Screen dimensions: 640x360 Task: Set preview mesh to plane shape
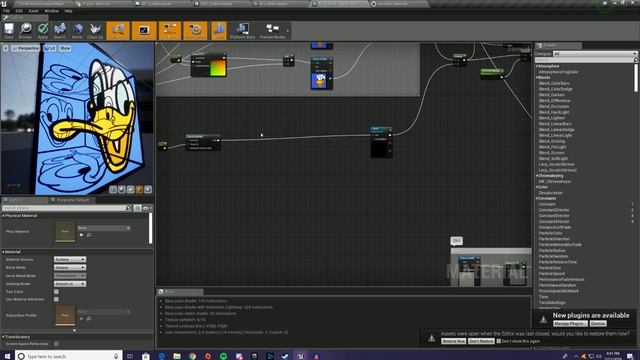click(x=131, y=189)
